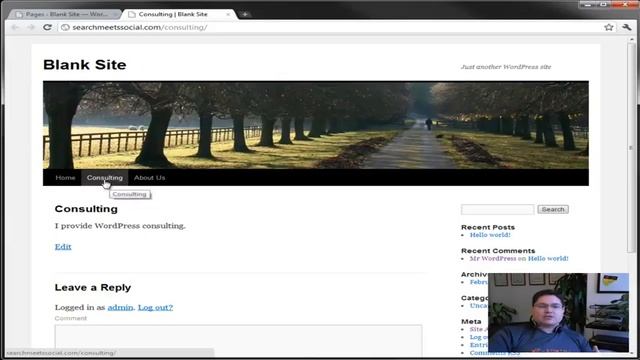640x360 pixels.
Task: Close the Consulting | Blank Site tab
Action: tap(228, 14)
